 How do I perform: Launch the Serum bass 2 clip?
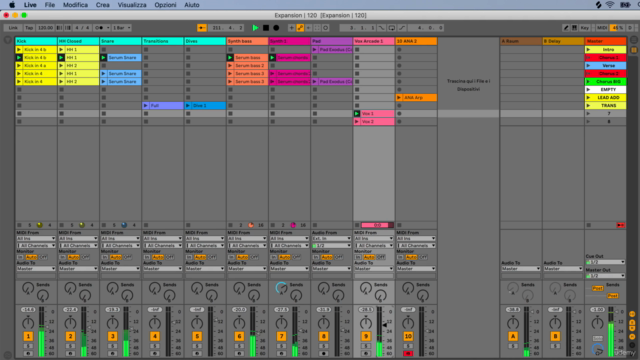230,65
